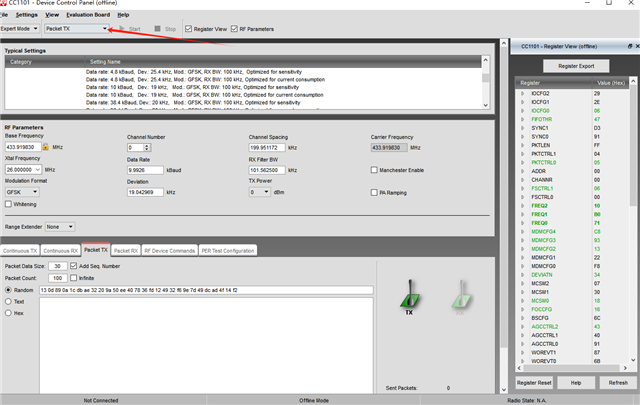
Task: Open the Packet TX mode dropdown
Action: [76, 29]
